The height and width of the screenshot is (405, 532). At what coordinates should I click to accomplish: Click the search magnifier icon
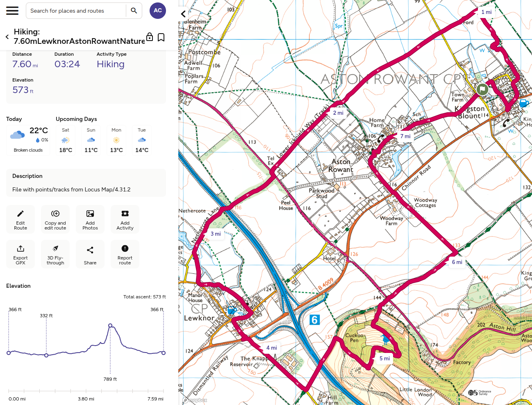(x=134, y=11)
